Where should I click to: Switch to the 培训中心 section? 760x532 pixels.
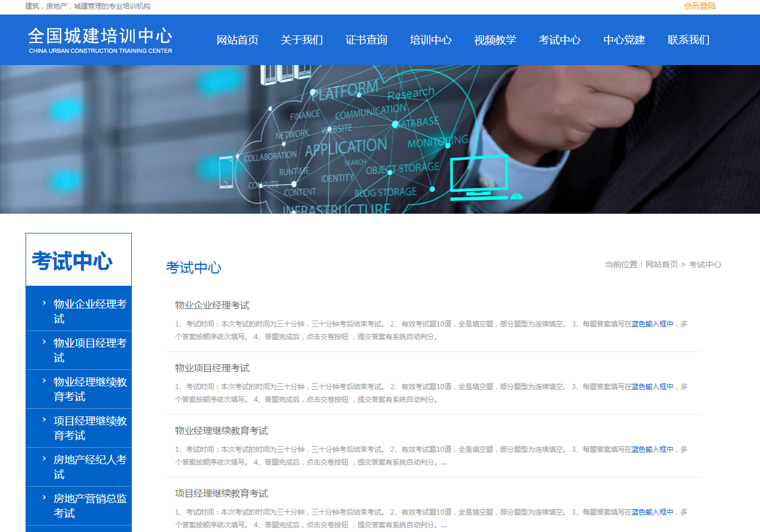pos(431,40)
